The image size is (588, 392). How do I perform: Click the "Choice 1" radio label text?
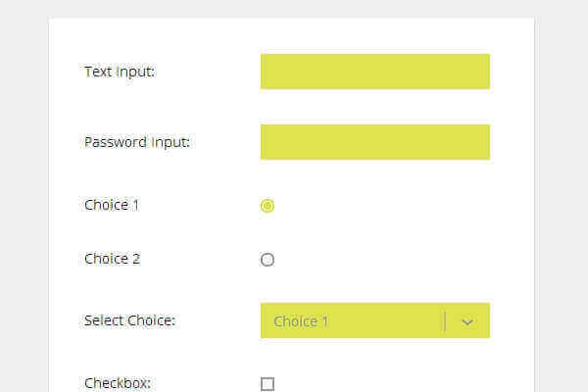tap(112, 205)
